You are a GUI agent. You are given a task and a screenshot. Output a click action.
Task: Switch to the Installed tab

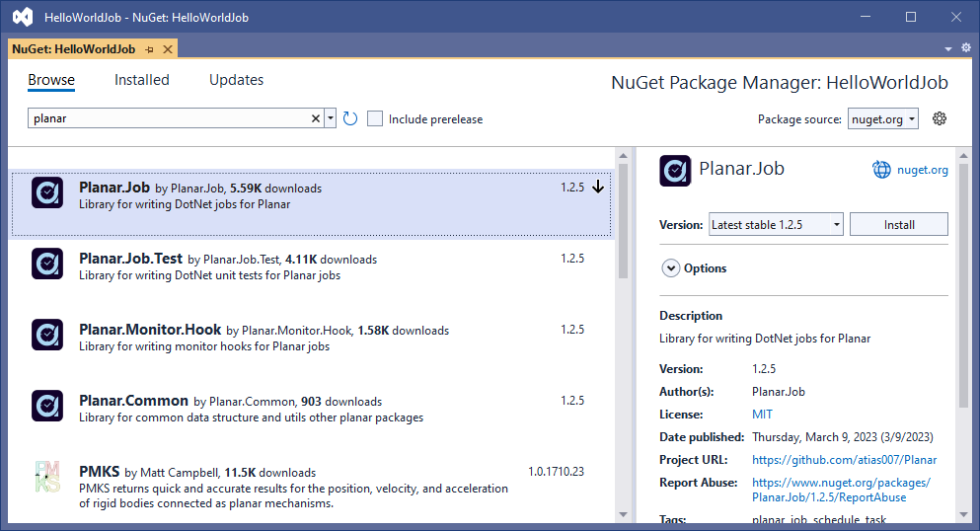click(x=142, y=80)
